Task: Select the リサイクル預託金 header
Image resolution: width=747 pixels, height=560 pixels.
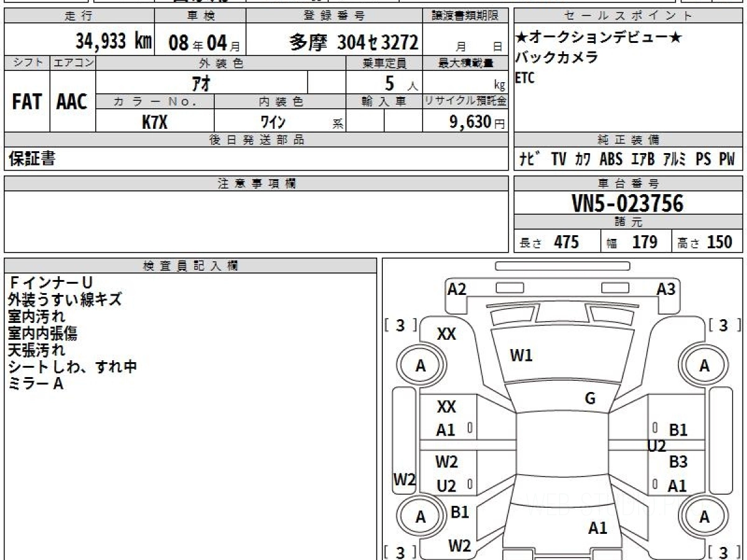Action: [466, 101]
